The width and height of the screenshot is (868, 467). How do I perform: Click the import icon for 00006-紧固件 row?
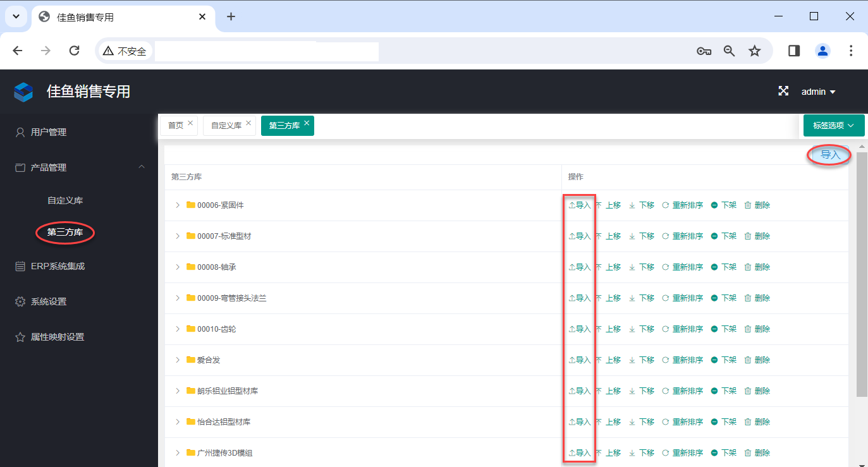tap(579, 205)
